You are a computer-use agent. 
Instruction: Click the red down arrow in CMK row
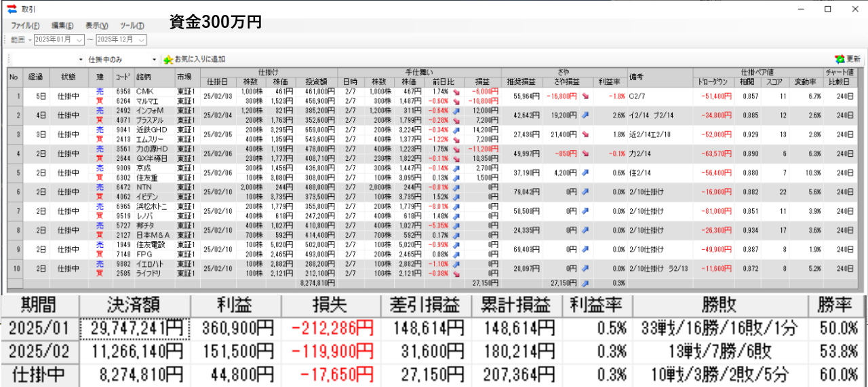click(x=457, y=91)
